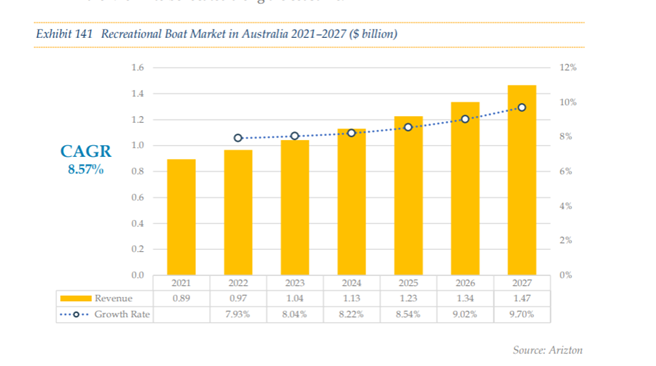Click the yellow Revenue legend swatch
Screen dimensions: 656x366
pos(76,299)
